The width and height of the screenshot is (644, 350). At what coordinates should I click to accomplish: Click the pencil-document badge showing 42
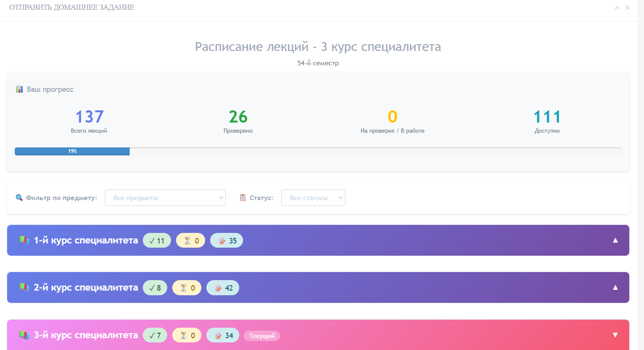pyautogui.click(x=223, y=287)
